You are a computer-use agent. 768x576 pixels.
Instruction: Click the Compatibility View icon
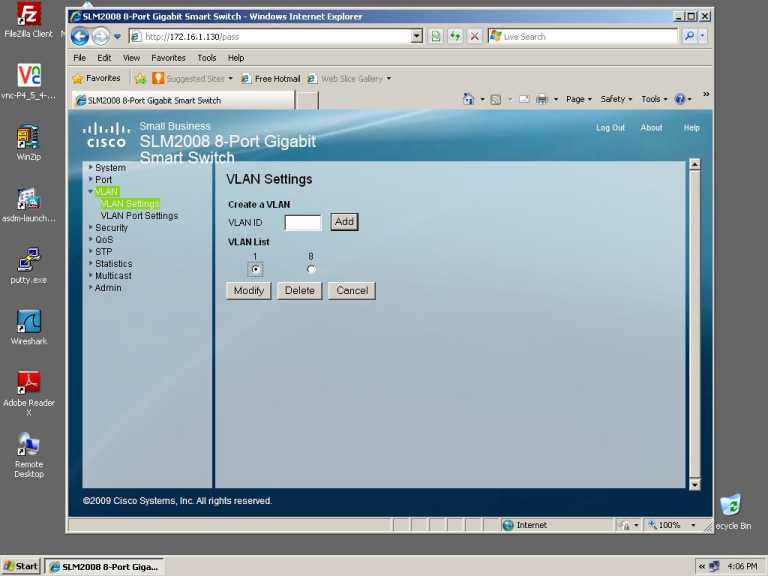[x=436, y=36]
